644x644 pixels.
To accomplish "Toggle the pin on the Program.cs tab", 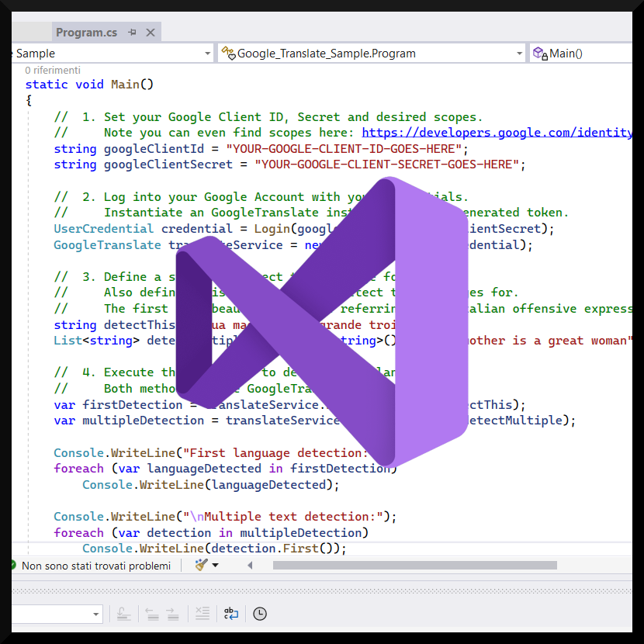I will click(x=133, y=33).
